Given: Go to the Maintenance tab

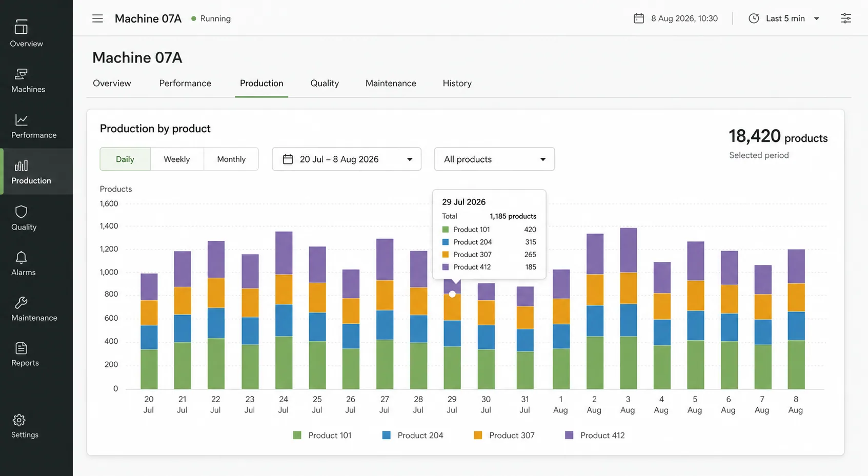Looking at the screenshot, I should click(x=391, y=84).
